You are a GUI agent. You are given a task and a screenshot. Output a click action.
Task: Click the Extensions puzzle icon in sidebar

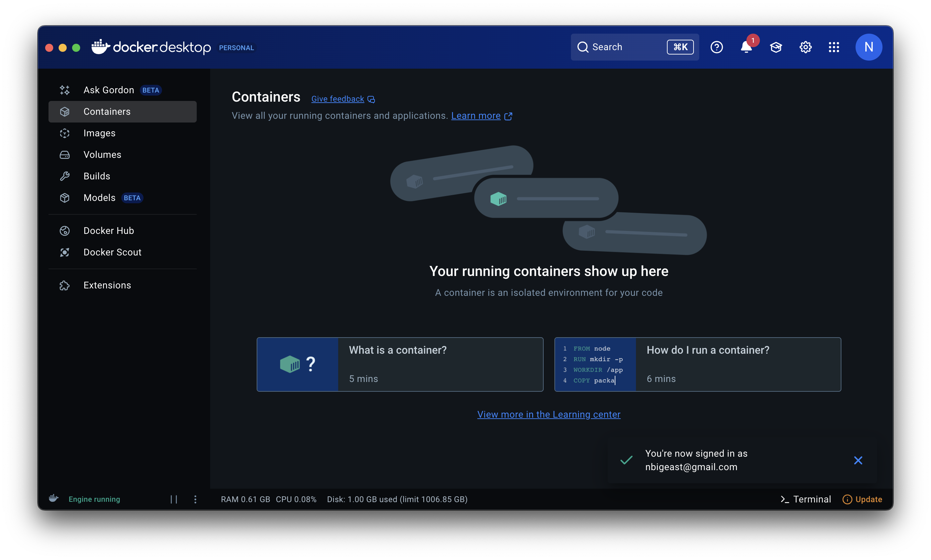(x=65, y=285)
